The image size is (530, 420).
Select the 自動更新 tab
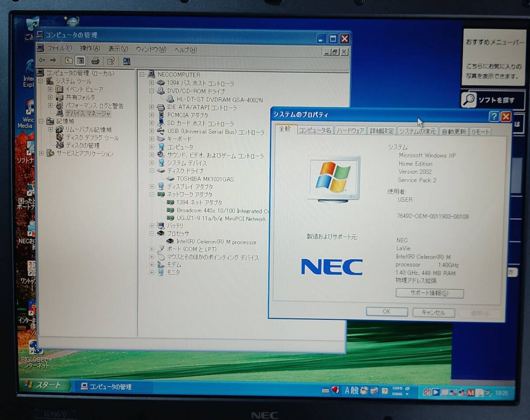pyautogui.click(x=454, y=132)
